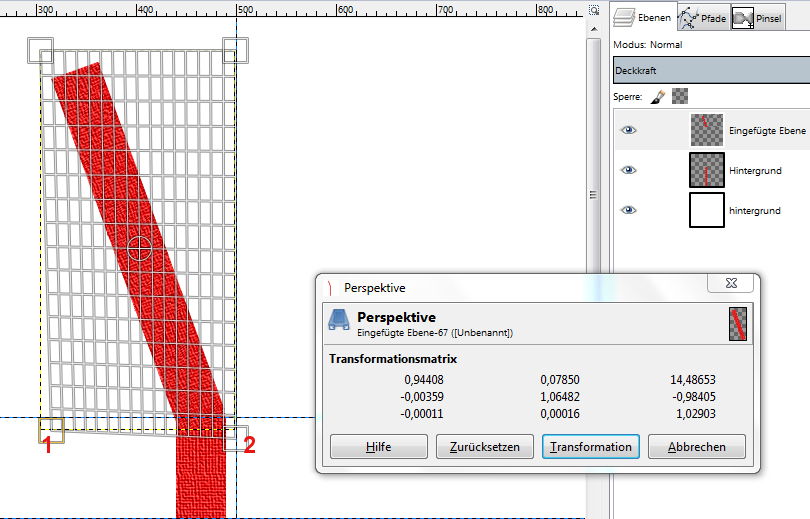Click the vertical scrollbar up arrow
Viewport: 810px width, 519px height.
[x=594, y=29]
